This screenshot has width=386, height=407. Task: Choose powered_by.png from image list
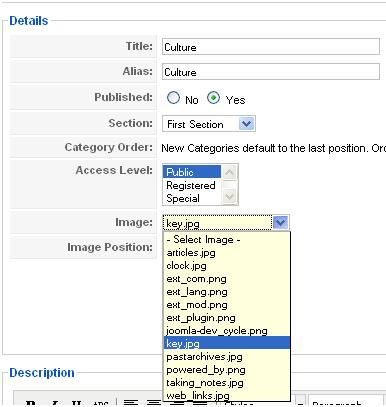227,370
